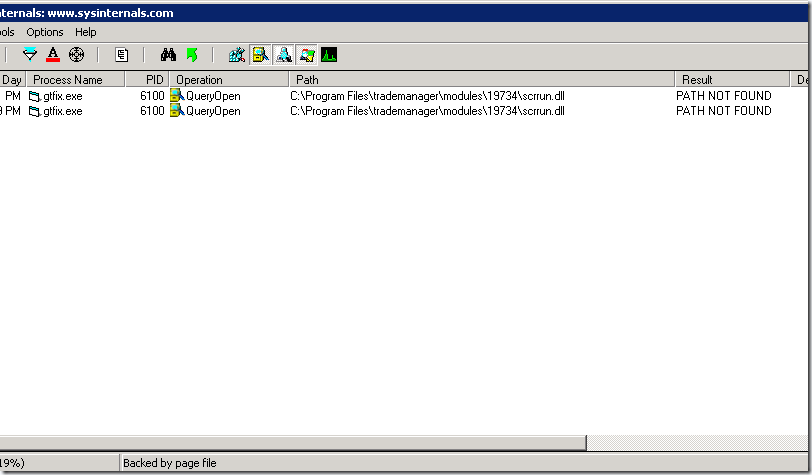Toggle Show Registry Activity in toolbar

pyautogui.click(x=237, y=55)
